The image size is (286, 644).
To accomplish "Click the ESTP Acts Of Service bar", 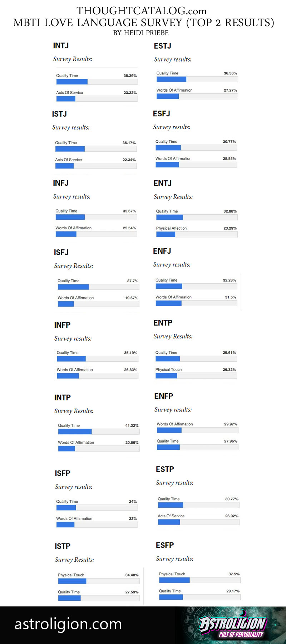I will [x=198, y=522].
